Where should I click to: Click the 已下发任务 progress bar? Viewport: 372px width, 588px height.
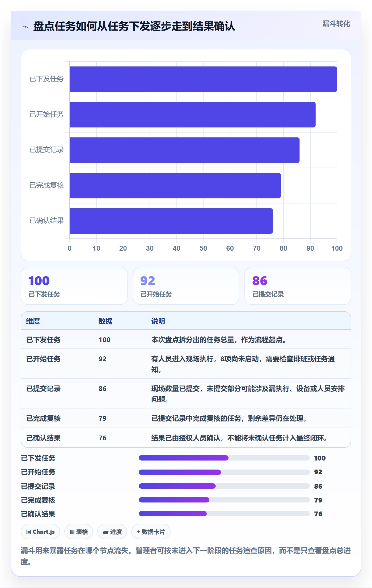224,458
